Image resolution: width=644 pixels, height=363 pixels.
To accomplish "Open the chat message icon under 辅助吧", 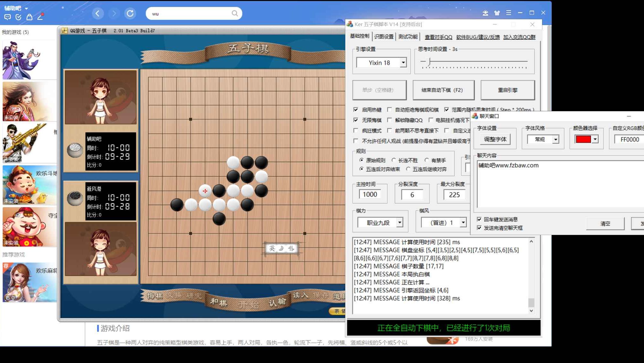I will pyautogui.click(x=7, y=17).
